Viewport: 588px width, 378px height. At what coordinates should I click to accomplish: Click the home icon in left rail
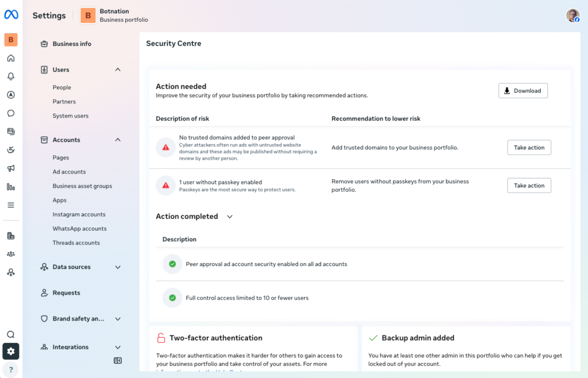pos(11,58)
